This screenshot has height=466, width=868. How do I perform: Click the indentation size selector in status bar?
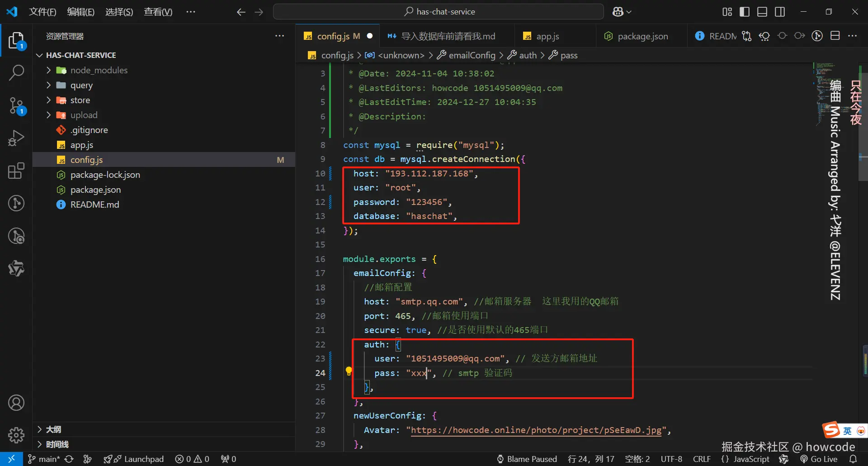637,459
